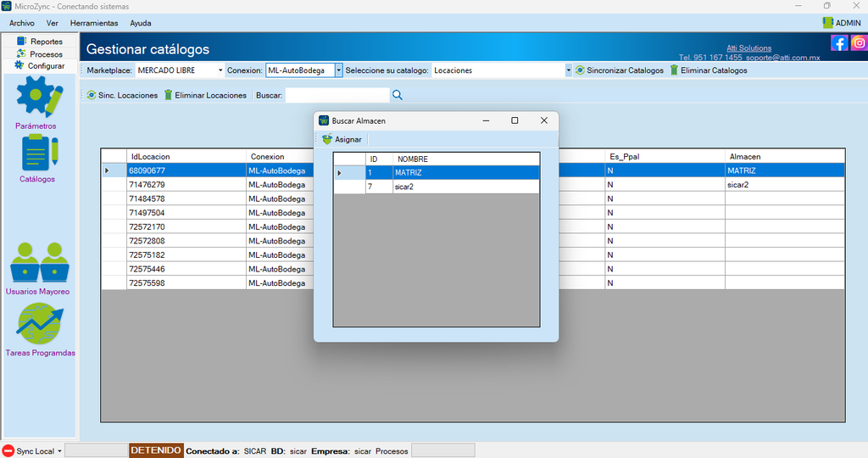Click the Eliminar Locaciones trash icon
Viewport: 868px width, 458px height.
coord(169,95)
